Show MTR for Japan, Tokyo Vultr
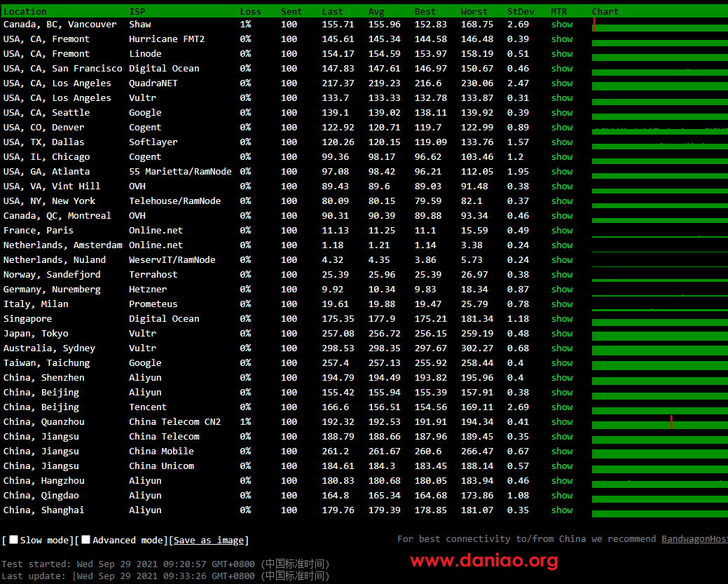 click(x=562, y=334)
